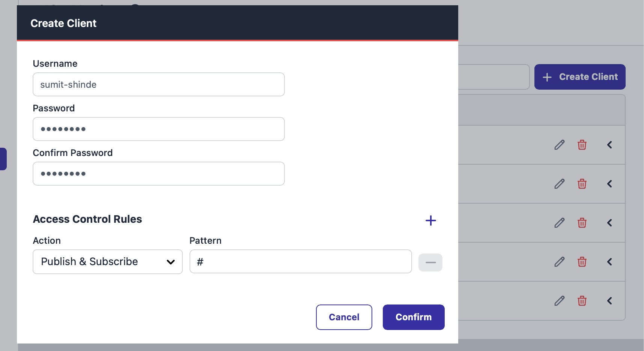Cancel the Create Client dialog
Viewport: 644px width, 351px height.
pyautogui.click(x=344, y=317)
